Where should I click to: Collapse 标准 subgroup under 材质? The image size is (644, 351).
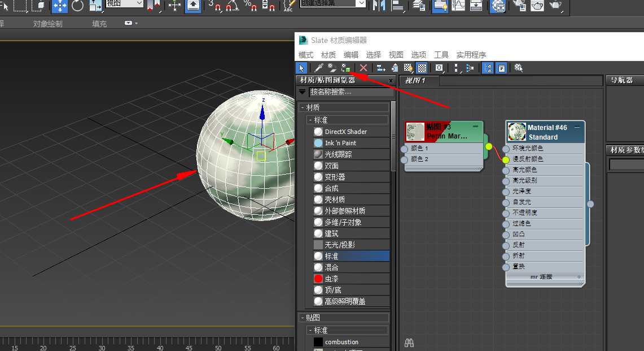point(310,120)
